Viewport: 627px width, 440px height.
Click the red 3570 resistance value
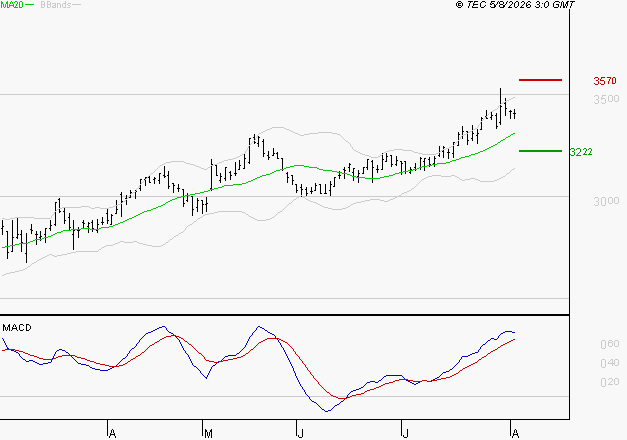tap(605, 81)
